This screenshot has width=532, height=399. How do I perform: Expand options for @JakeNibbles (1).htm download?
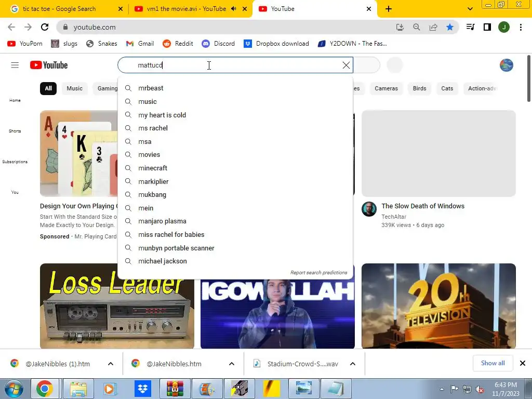tap(111, 364)
